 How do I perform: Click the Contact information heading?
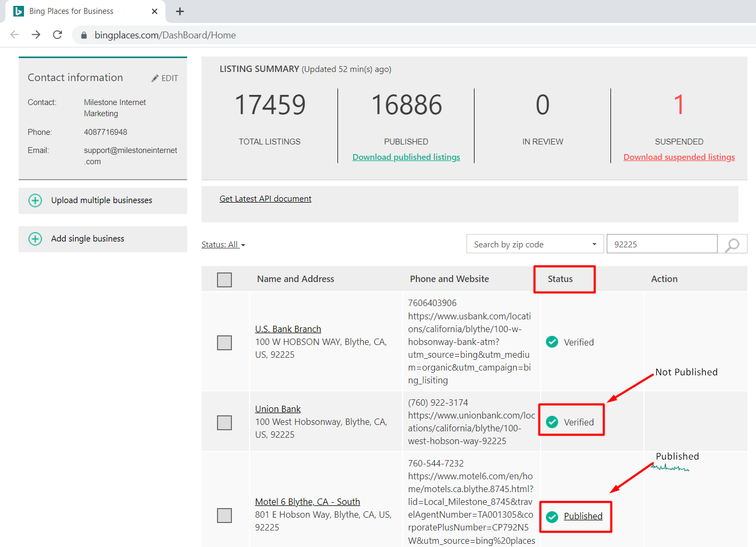click(x=75, y=77)
